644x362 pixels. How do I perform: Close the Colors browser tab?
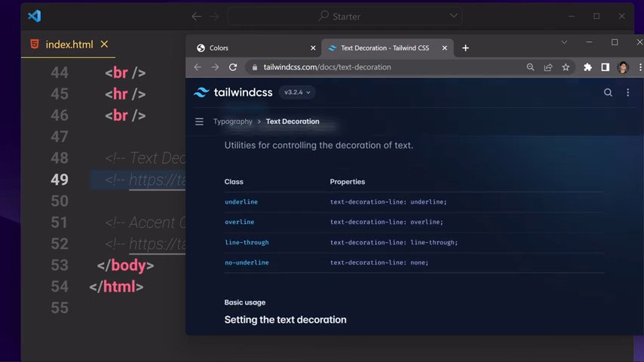pos(313,48)
